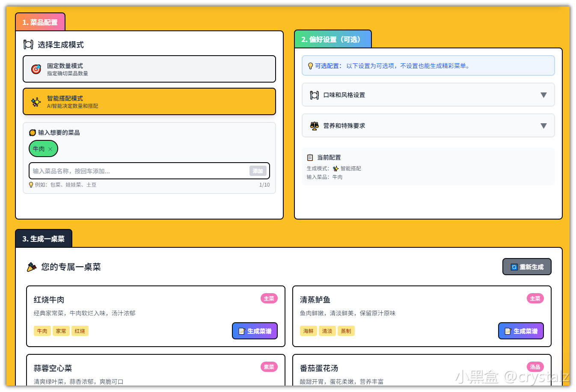Screen dimensions: 576x392
Task: Click the sparkle icon beside 智能搭配模式
Action: [36, 102]
